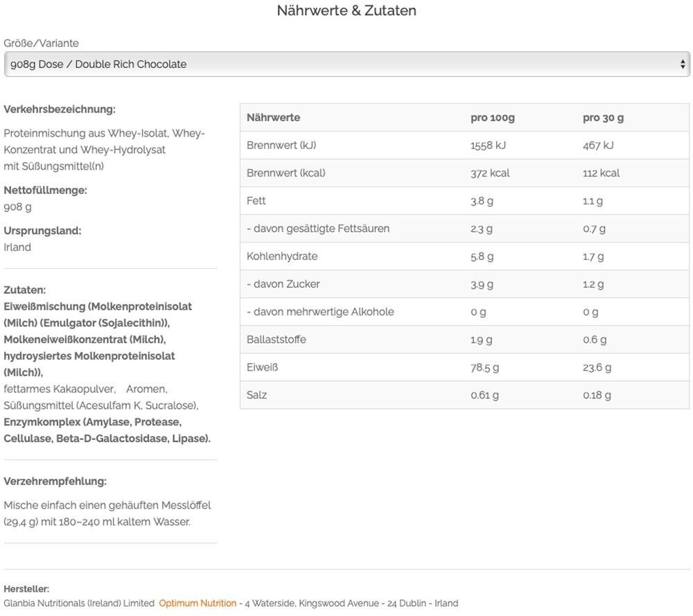Click the Zutaten section heading

point(25,290)
